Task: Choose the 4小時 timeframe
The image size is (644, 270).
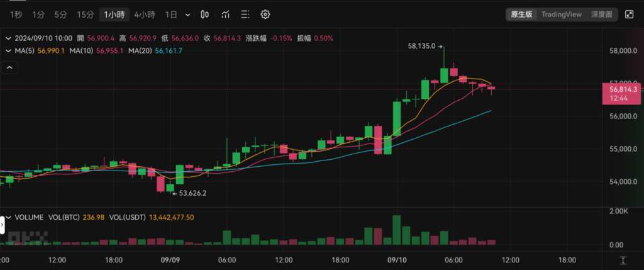Action: [145, 15]
